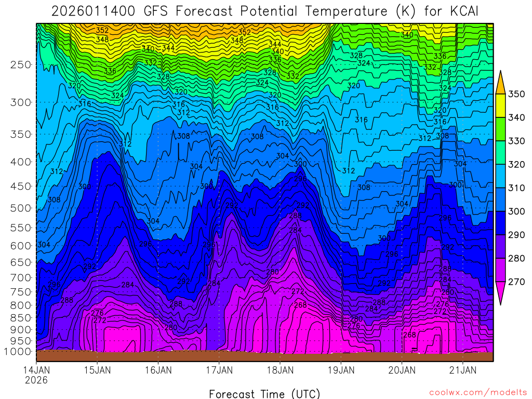
Task: Click the 500 pressure level axis label
Action: click(21, 208)
